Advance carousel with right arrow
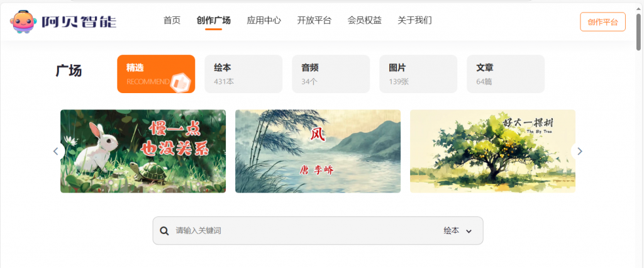The height and width of the screenshot is (268, 644). [x=579, y=151]
